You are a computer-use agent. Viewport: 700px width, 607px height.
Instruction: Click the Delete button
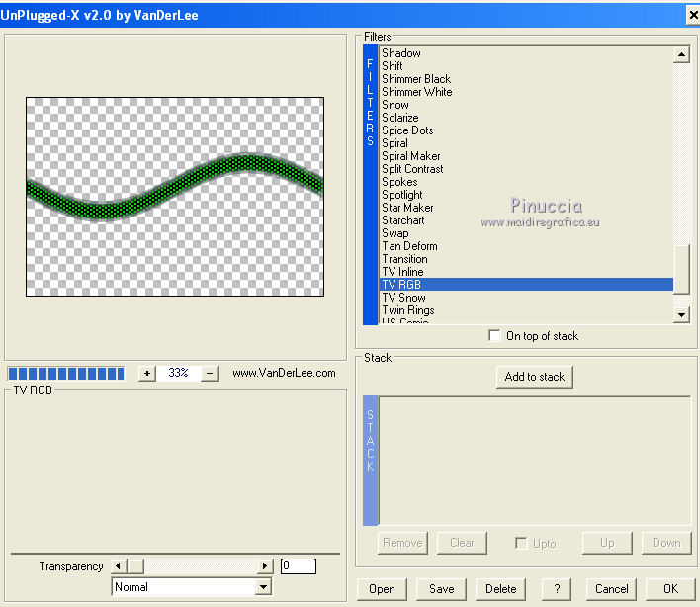point(500,589)
